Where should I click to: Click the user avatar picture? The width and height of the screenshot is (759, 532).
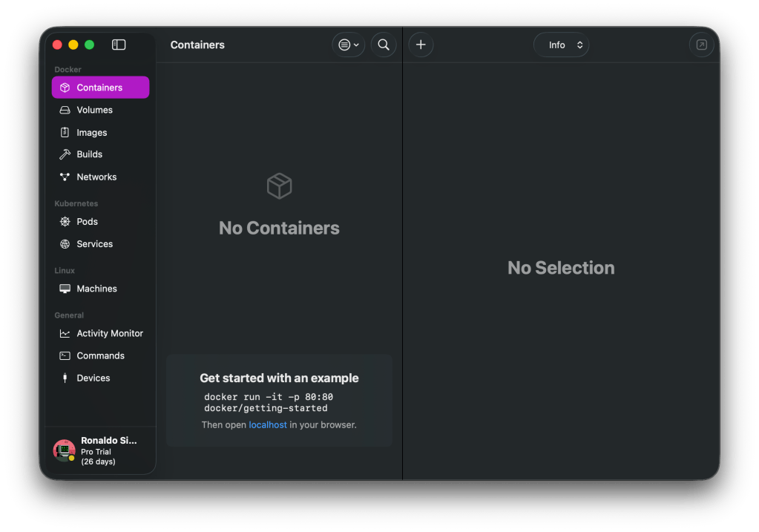pyautogui.click(x=64, y=450)
